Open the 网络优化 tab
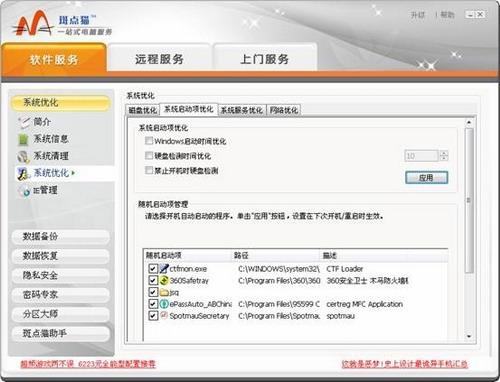This screenshot has height=382, width=500. click(284, 110)
